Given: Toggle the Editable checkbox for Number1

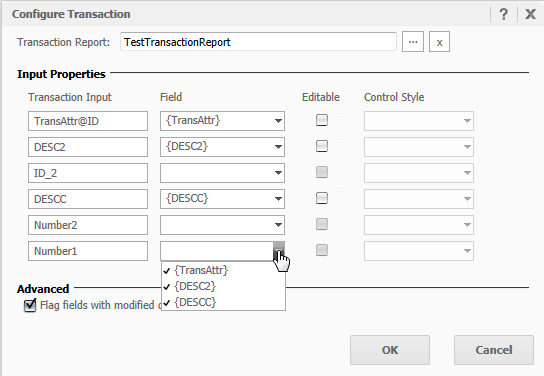Looking at the screenshot, I should pyautogui.click(x=322, y=250).
